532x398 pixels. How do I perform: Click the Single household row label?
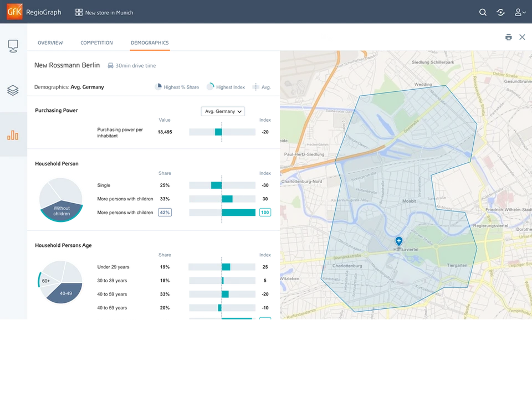tap(104, 185)
